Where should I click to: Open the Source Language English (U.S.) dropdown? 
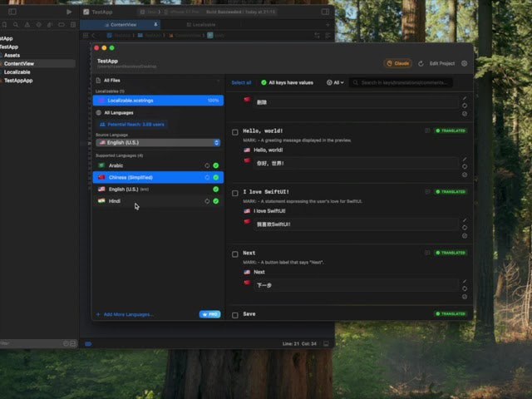(158, 142)
